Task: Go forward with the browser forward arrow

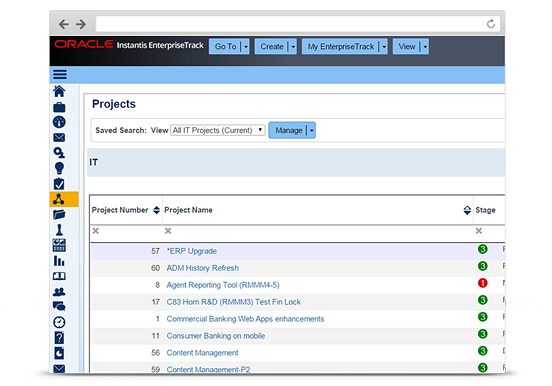Action: coord(81,24)
